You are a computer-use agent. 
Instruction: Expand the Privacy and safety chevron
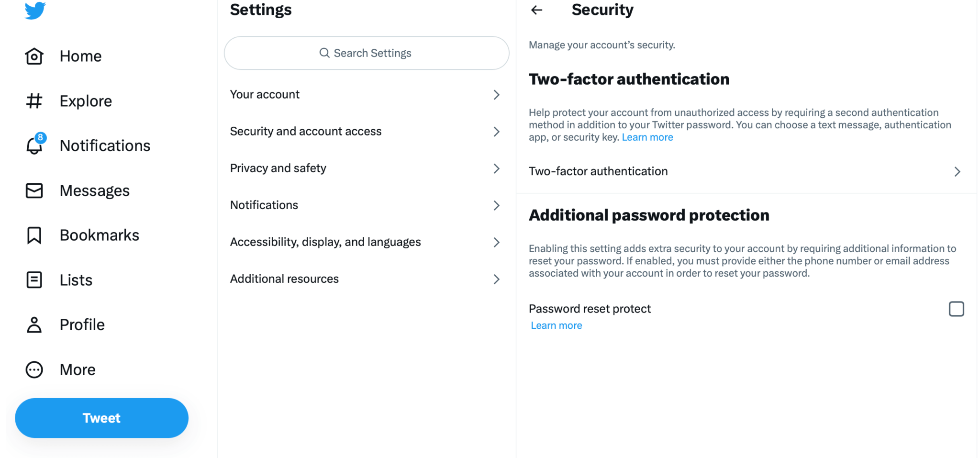coord(497,168)
